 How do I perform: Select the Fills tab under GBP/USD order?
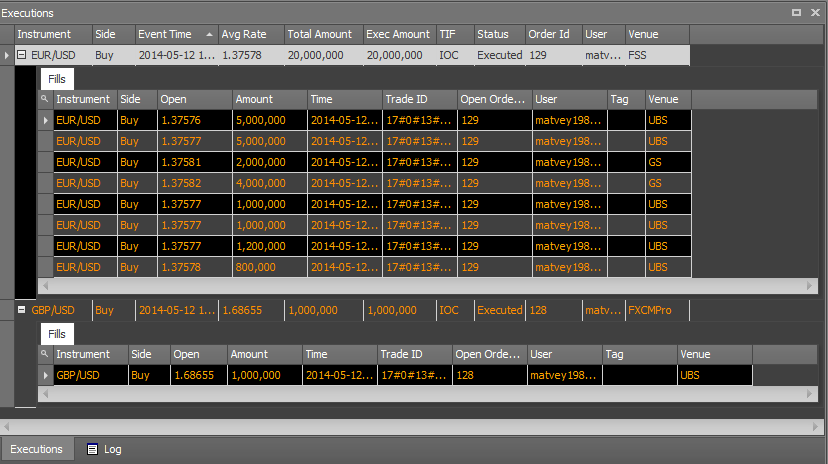(57, 334)
